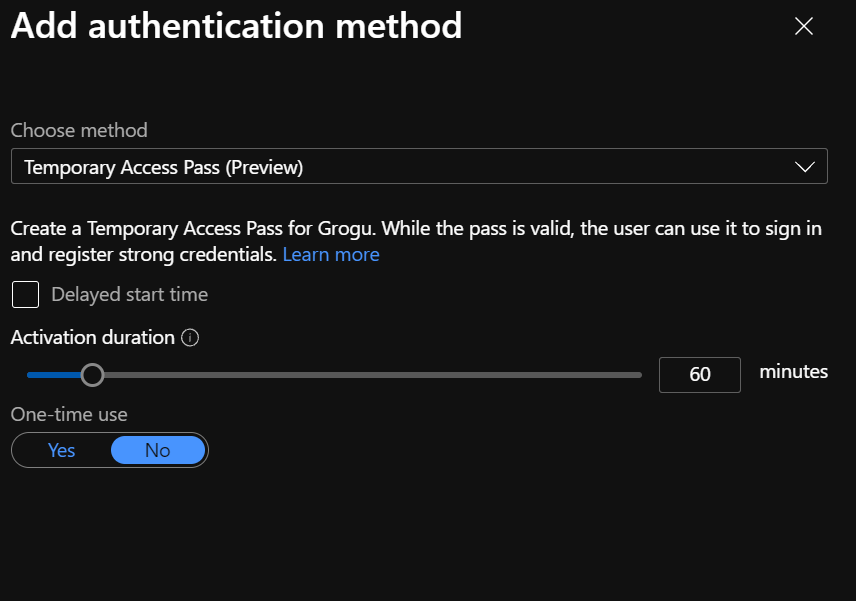Click the One-time use label
The width and height of the screenshot is (856, 601).
point(69,414)
